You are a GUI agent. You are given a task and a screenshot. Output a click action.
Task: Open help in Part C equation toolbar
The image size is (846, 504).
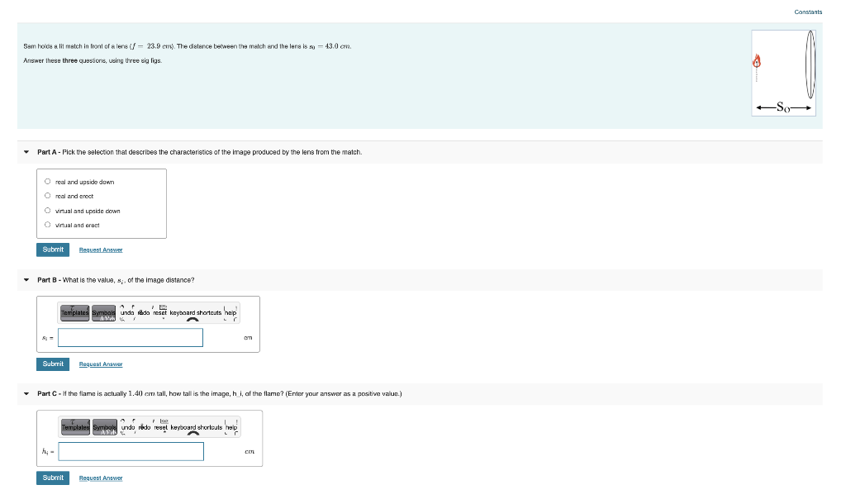[x=230, y=427]
